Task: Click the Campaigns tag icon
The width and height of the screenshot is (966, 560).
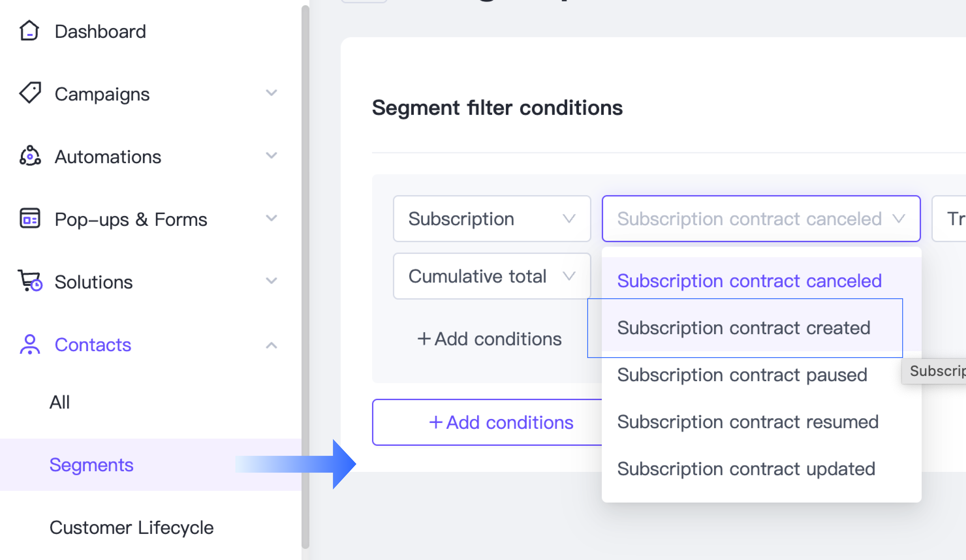Action: 30,93
